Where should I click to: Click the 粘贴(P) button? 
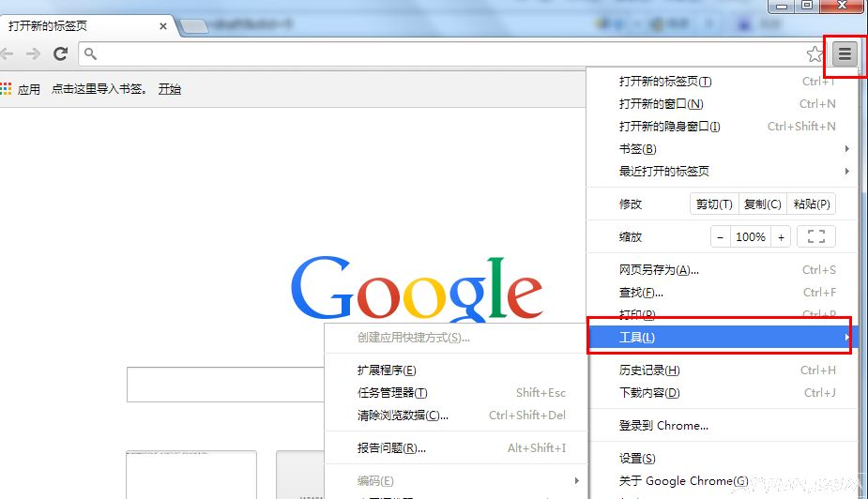click(811, 204)
